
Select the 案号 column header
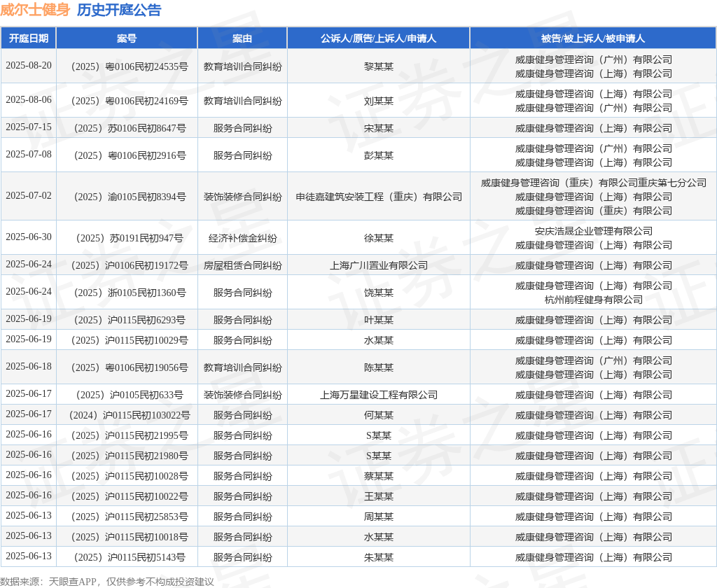coord(127,38)
